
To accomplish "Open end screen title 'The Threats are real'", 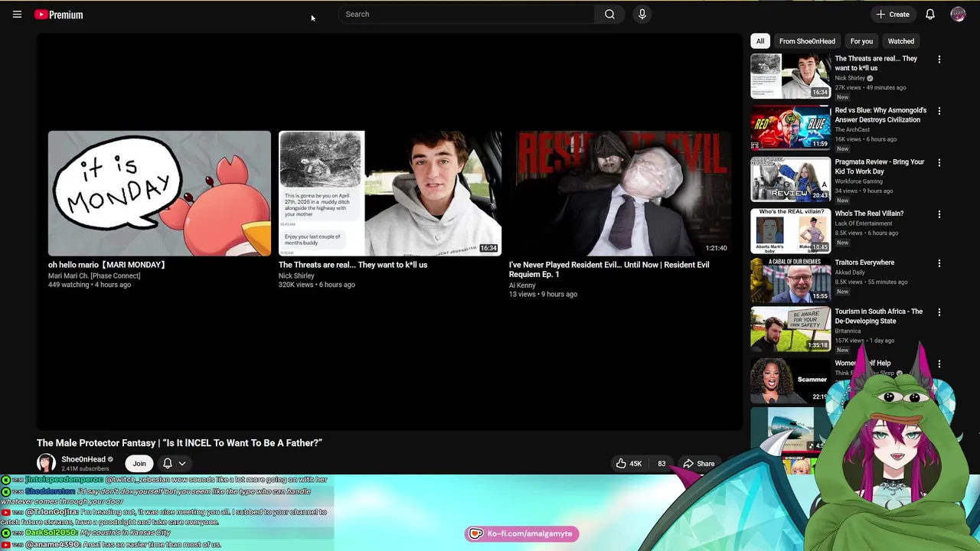I will [353, 265].
